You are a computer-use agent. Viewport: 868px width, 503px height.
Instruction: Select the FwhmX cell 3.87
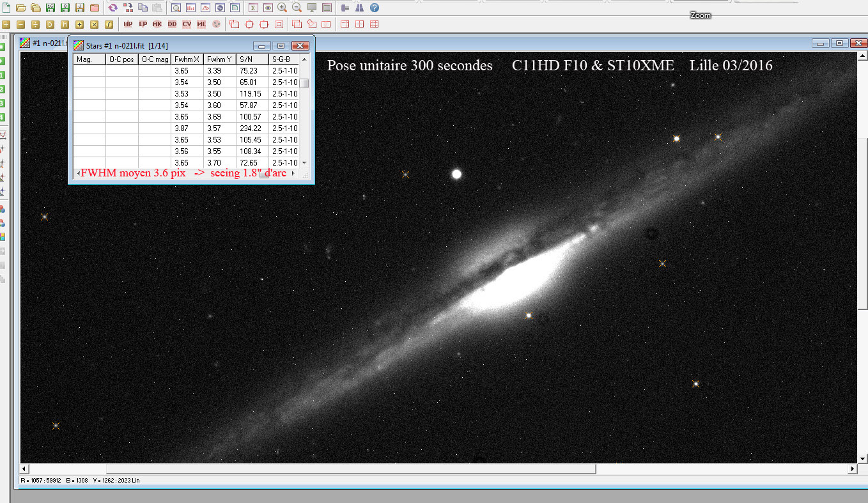pos(188,128)
